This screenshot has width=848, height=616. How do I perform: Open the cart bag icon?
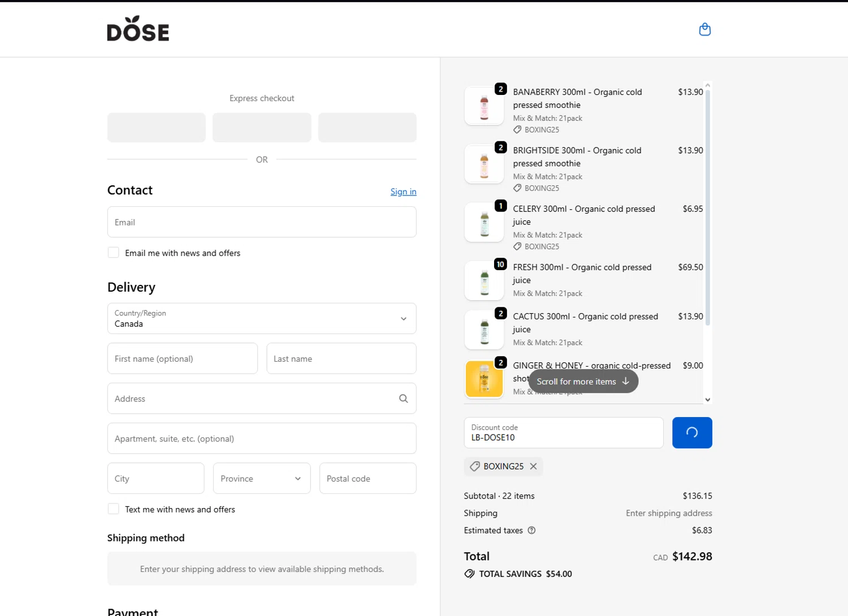tap(704, 29)
